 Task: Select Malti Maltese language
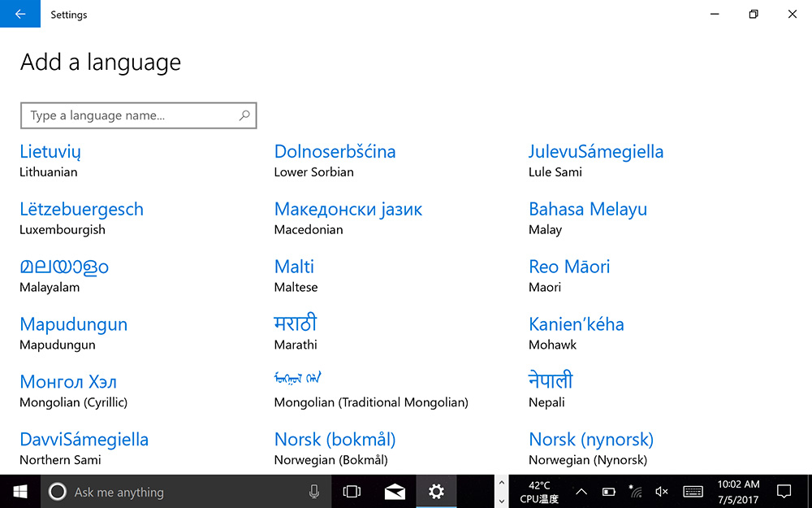click(x=296, y=276)
